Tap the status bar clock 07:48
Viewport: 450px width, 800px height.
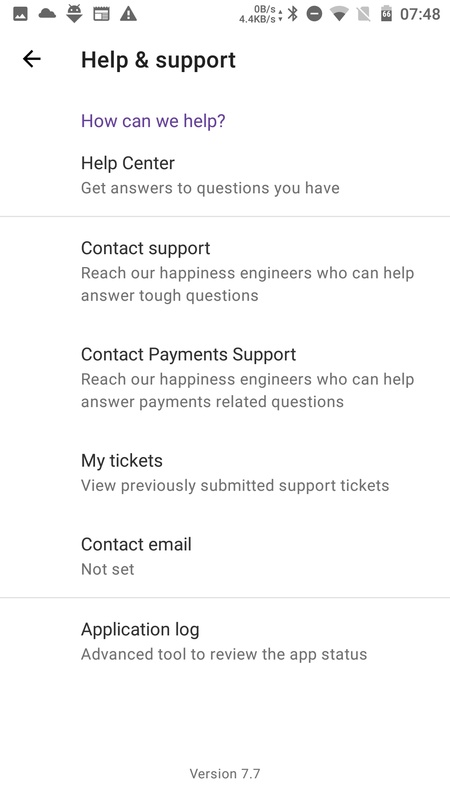(420, 14)
